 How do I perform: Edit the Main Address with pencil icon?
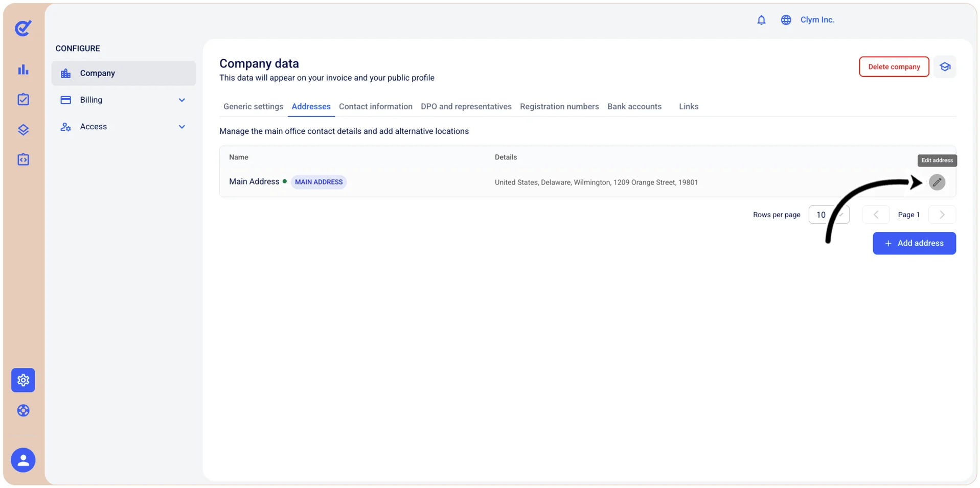pos(937,182)
